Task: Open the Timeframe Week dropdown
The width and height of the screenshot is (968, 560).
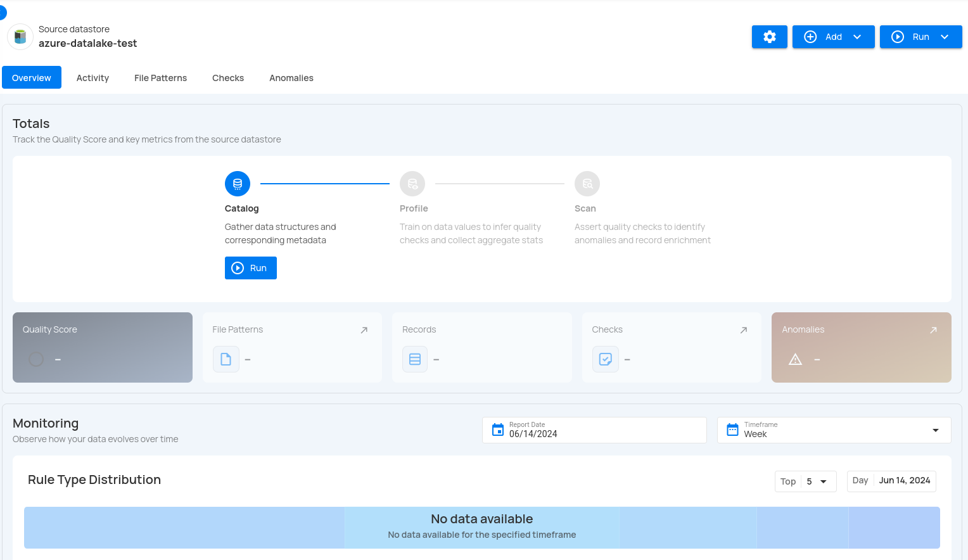Action: tap(834, 430)
